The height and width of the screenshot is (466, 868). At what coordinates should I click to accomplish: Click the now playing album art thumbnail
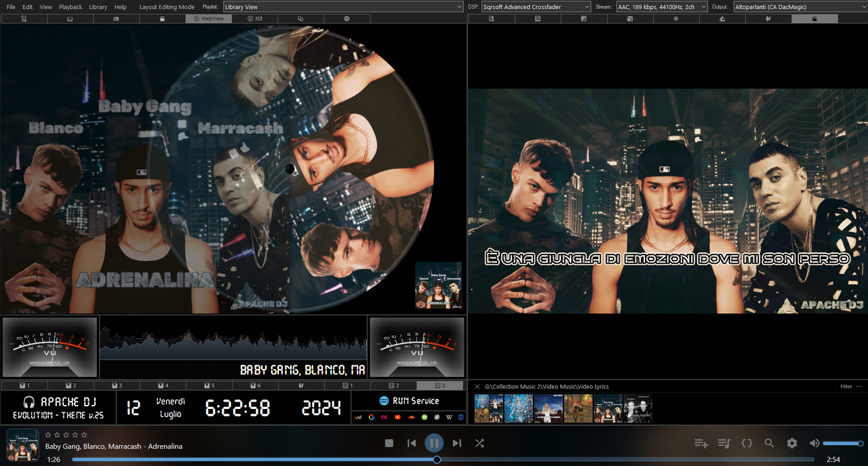click(x=22, y=445)
